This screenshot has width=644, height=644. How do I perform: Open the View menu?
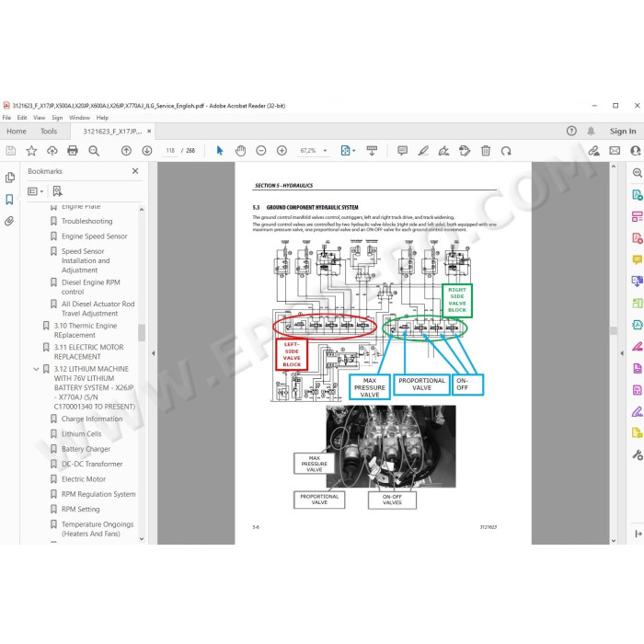(x=39, y=118)
